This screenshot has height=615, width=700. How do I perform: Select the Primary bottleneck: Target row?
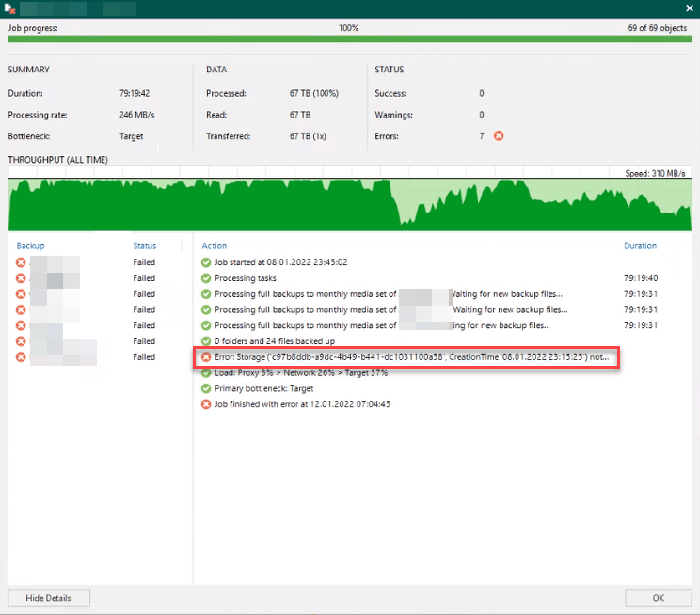coord(263,388)
